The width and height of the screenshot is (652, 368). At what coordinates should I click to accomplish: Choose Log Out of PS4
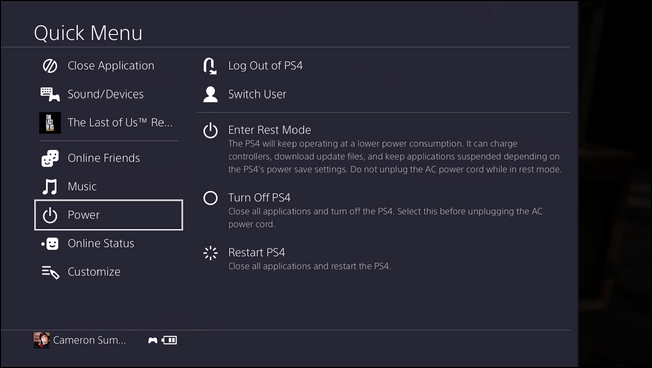click(x=265, y=66)
